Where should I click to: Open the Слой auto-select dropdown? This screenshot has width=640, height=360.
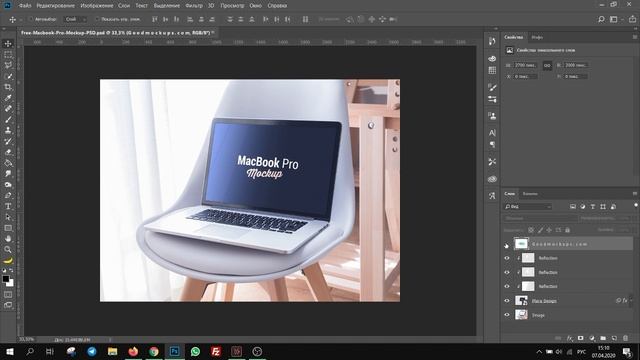click(x=75, y=19)
